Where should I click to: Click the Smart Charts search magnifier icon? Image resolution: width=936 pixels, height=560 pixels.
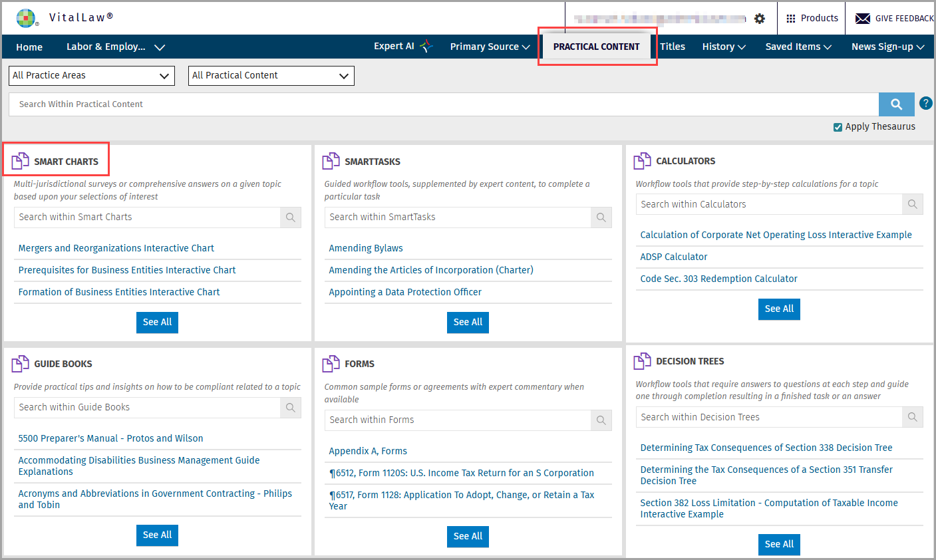[x=291, y=217]
